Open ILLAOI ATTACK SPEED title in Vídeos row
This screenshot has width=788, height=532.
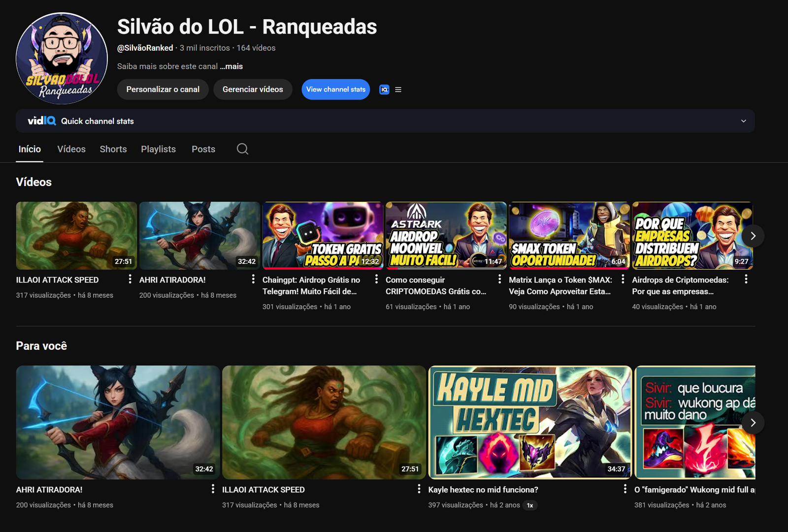[x=57, y=280]
